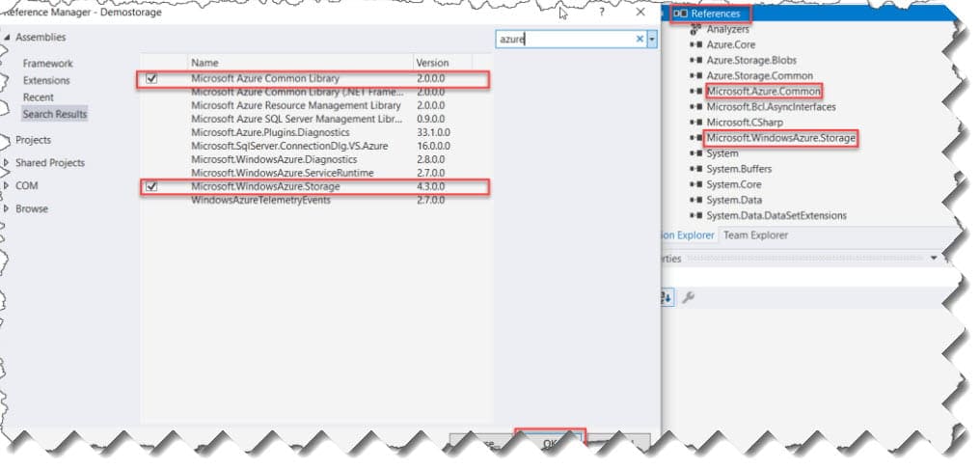Open Reference Manager help with the question mark

pyautogui.click(x=602, y=12)
